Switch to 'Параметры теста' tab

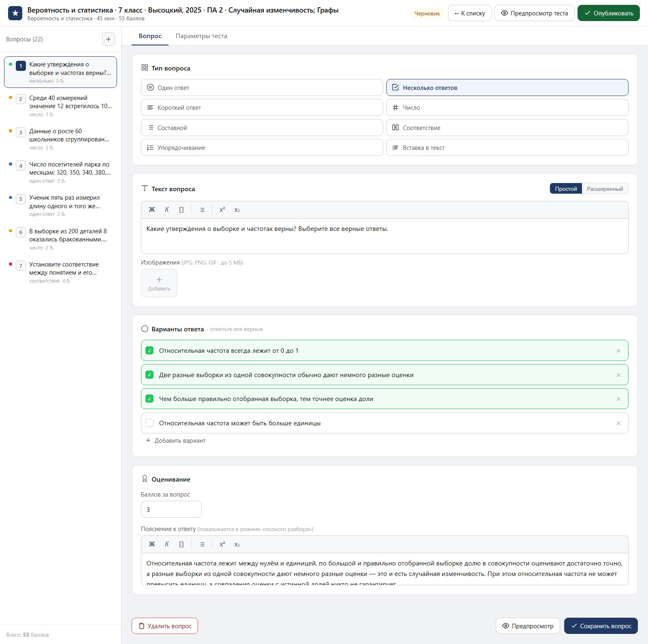tap(201, 36)
